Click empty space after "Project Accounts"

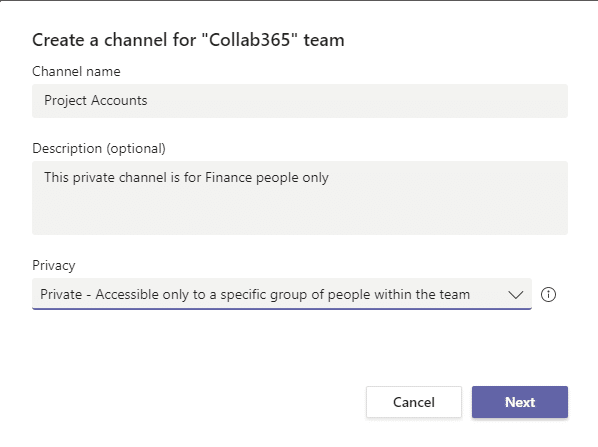tap(355, 101)
